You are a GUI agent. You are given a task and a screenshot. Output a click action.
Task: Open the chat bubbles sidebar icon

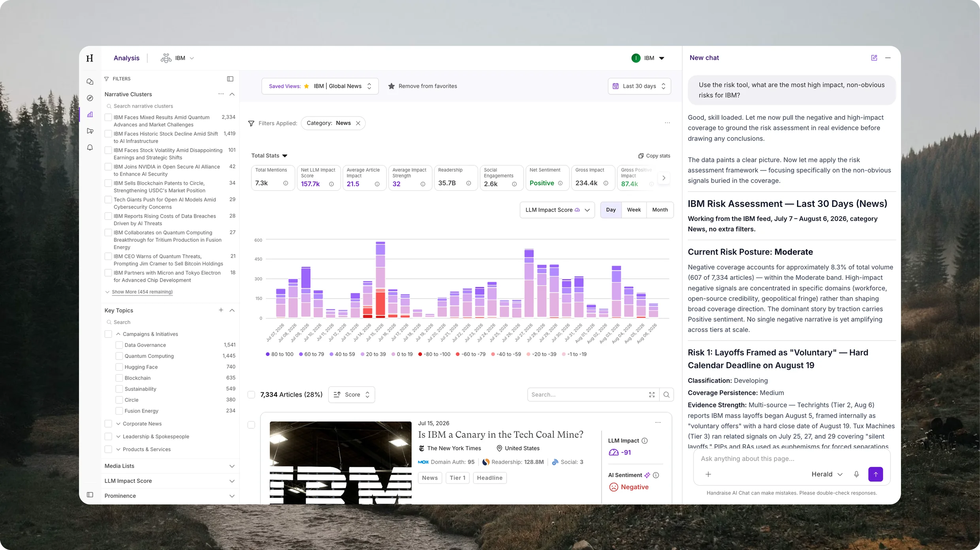tap(90, 82)
